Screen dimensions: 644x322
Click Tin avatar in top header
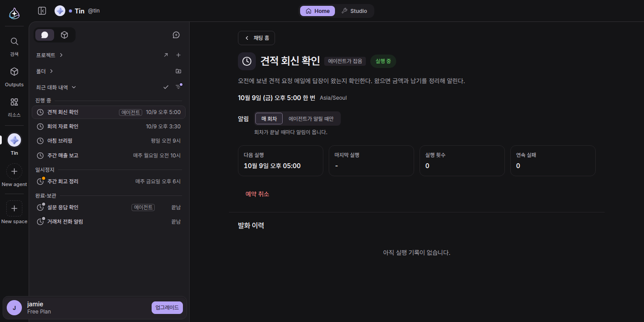pos(60,11)
